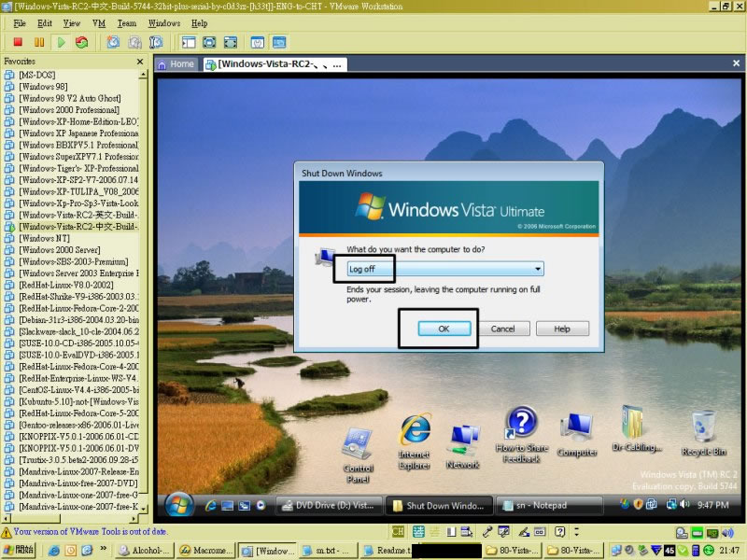Screen dimensions: 747x560
Task: Open the VM menu
Action: pyautogui.click(x=99, y=23)
